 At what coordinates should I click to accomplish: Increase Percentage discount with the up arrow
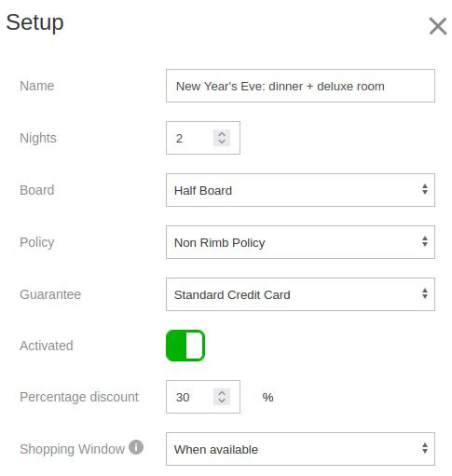[x=222, y=393]
